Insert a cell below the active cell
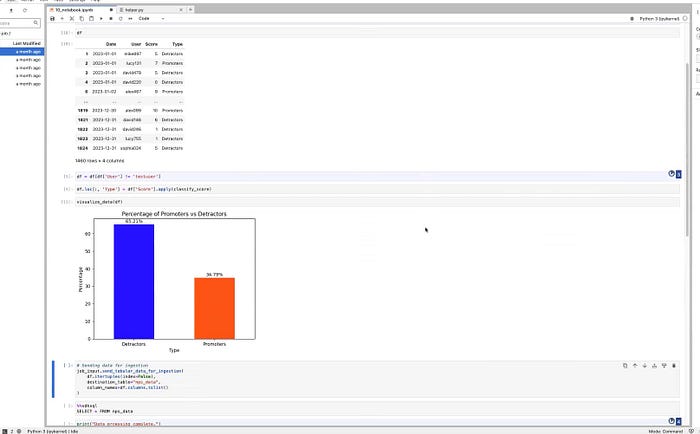 [664, 366]
